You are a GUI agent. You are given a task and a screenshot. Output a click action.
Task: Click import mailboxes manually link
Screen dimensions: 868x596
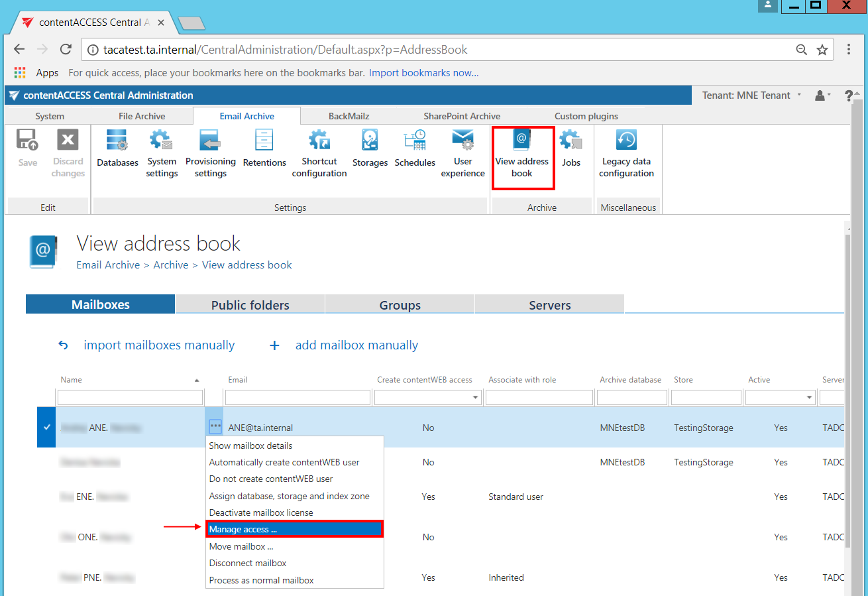click(159, 345)
